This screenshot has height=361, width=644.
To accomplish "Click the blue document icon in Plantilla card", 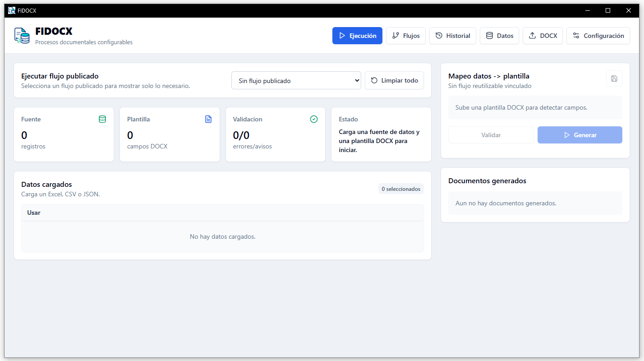I will (x=208, y=119).
